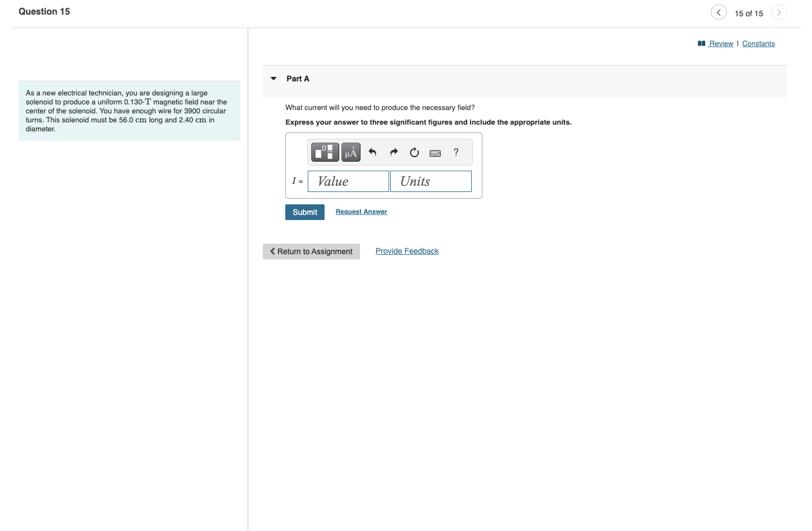Undo your last answer entry
This screenshot has width=812, height=531.
372,152
